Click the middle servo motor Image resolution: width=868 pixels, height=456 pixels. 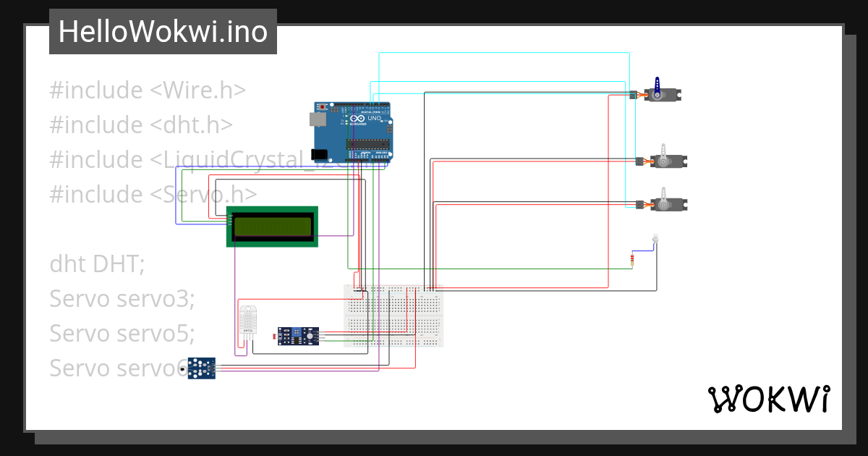pos(669,161)
